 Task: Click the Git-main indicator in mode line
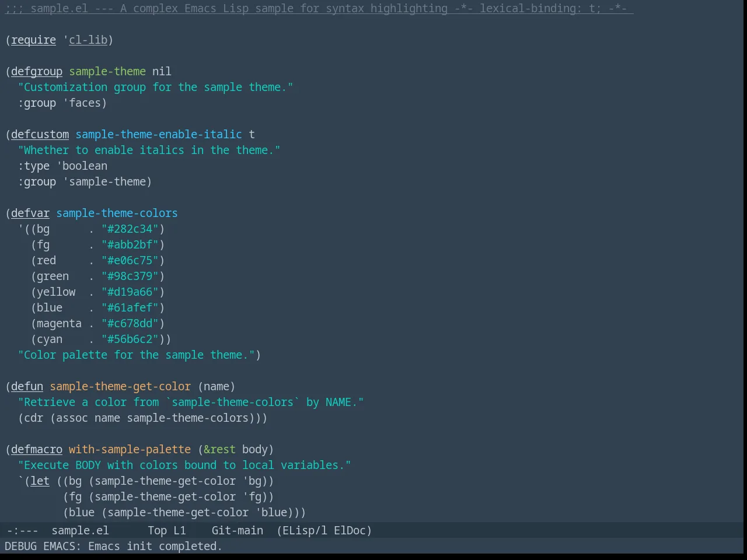tap(237, 530)
